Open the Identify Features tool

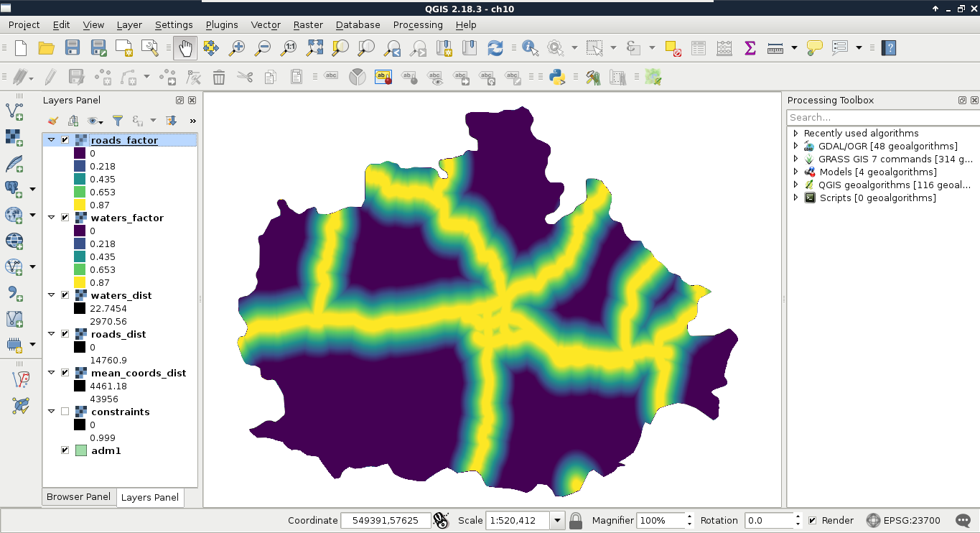530,48
